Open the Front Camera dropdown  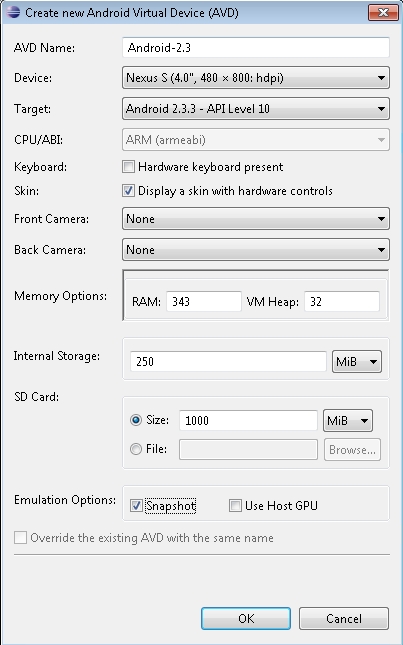pos(256,218)
